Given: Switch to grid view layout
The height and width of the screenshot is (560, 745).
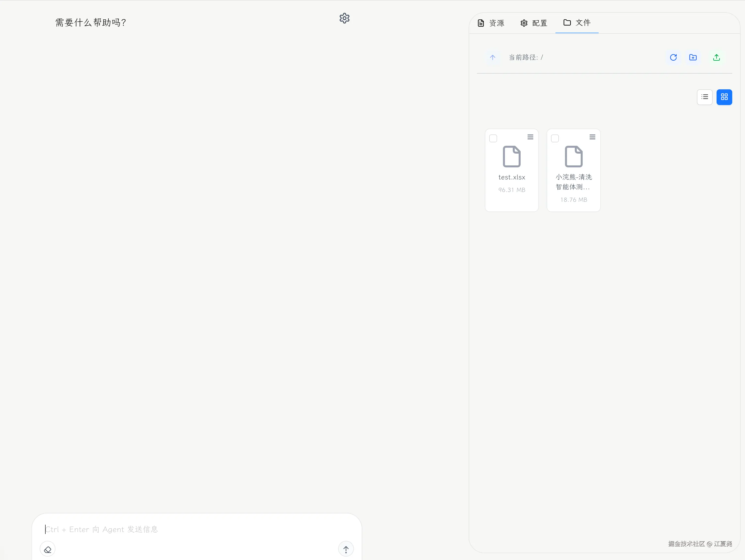Looking at the screenshot, I should point(724,97).
